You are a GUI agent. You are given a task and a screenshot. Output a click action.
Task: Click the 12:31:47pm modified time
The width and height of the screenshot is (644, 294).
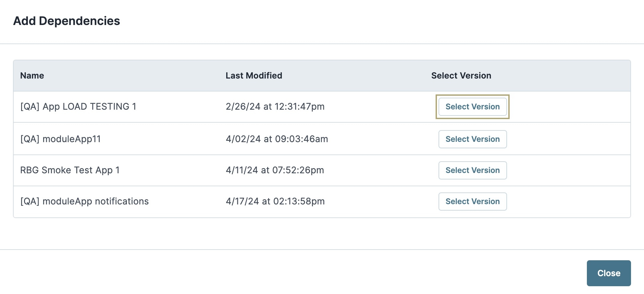coord(299,107)
